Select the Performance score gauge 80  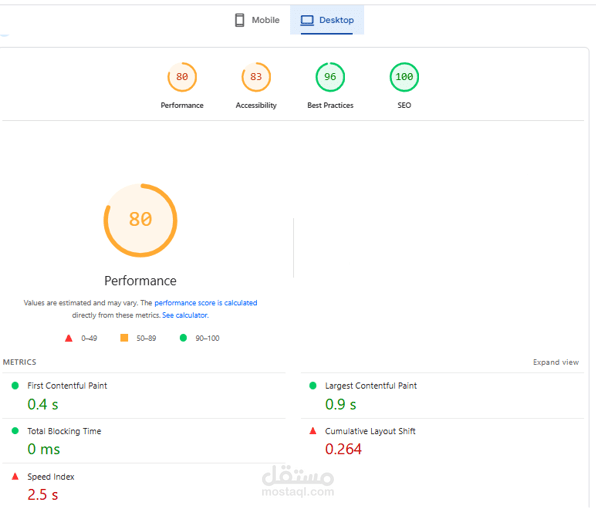tap(182, 77)
